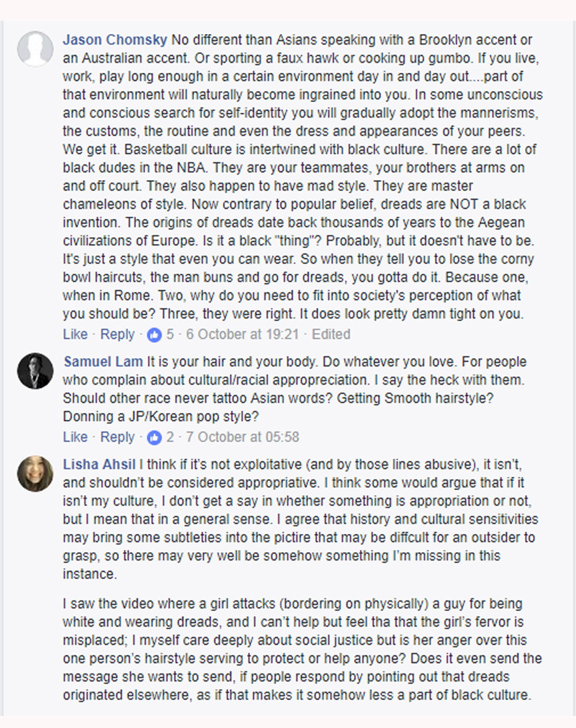This screenshot has height=728, width=576.
Task: Click the like count 5 on Jason's comment
Action: coord(170,334)
